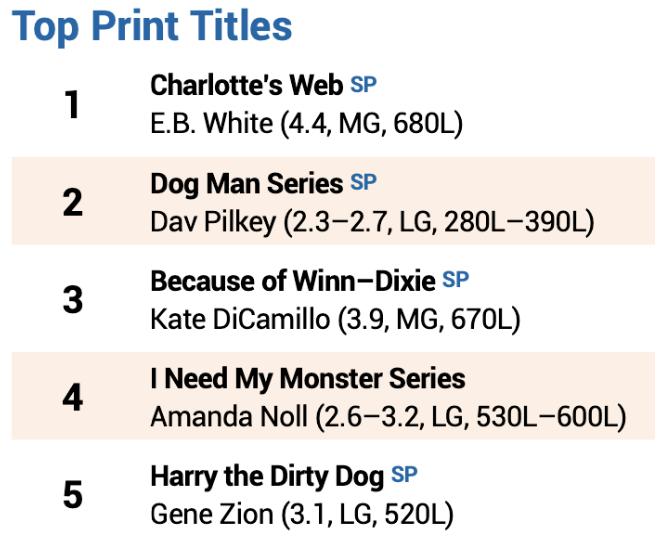Select the Because of Winn-Dixie title

(294, 281)
